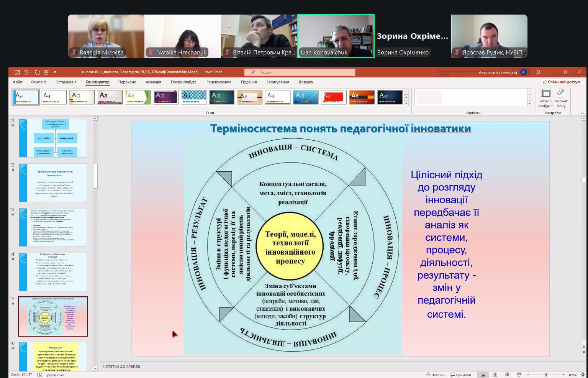Select slide 13 thumbnail
Image resolution: width=588 pixels, height=378 pixels.
[53, 227]
